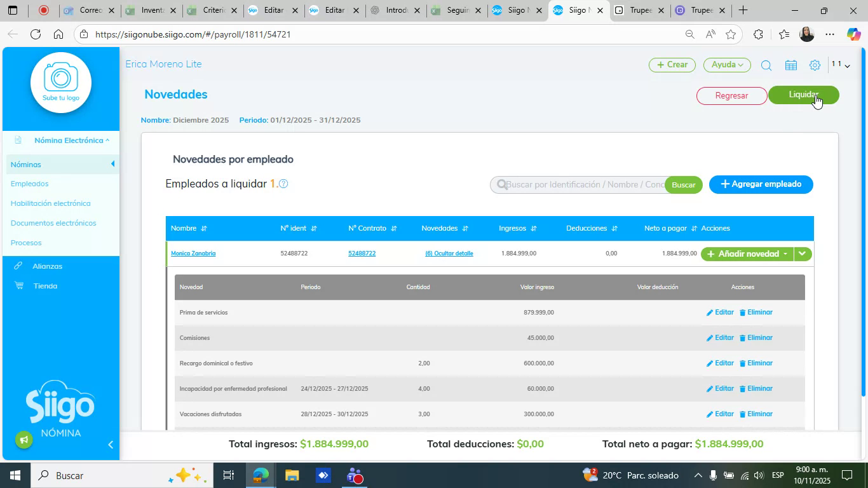This screenshot has height=488, width=868.
Task: Sort table by N° Contrato column
Action: click(394, 228)
